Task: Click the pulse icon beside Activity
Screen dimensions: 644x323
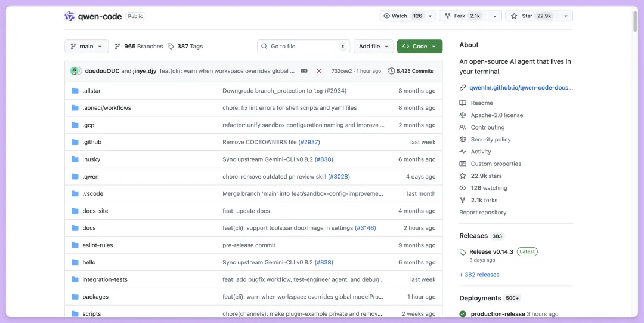Action: tap(463, 152)
